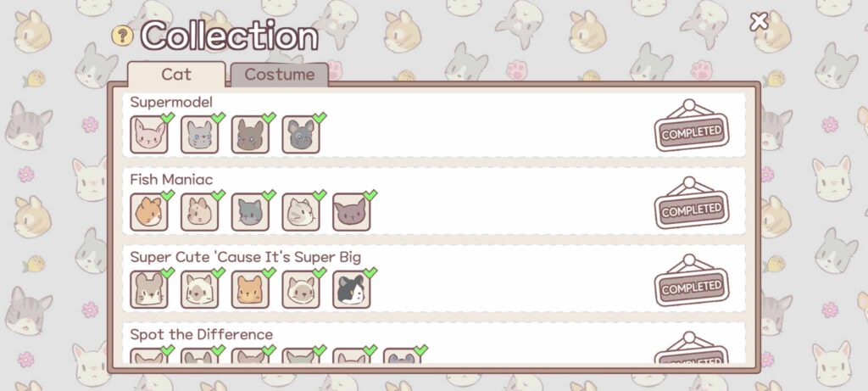Switch to the Costume tab
Screen dimensions: 868x391
coord(280,75)
